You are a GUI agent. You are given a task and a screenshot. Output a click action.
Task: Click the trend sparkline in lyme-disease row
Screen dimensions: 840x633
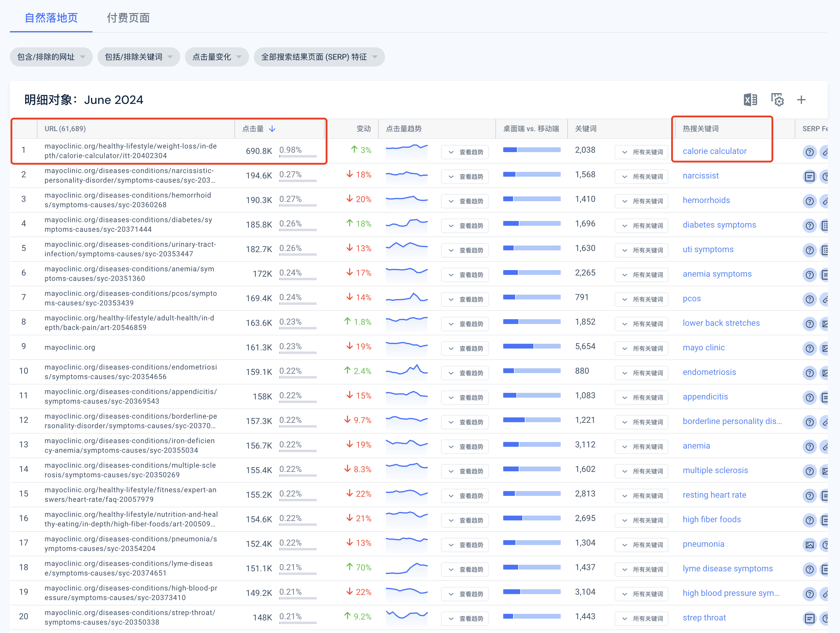tap(407, 569)
